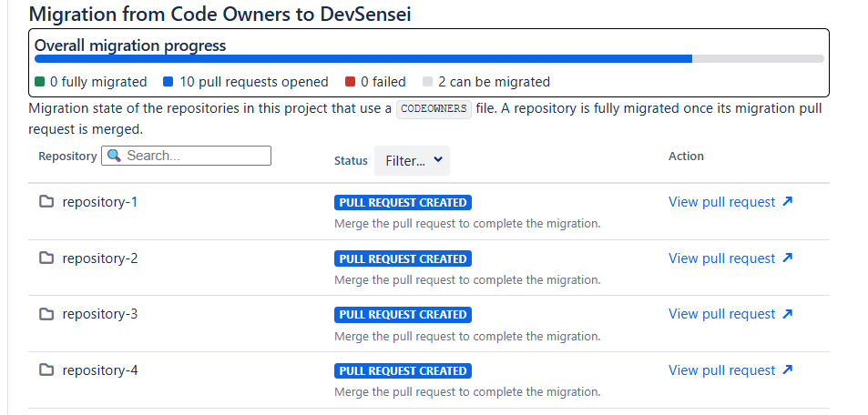Open the Status Filter dropdown

[x=412, y=160]
